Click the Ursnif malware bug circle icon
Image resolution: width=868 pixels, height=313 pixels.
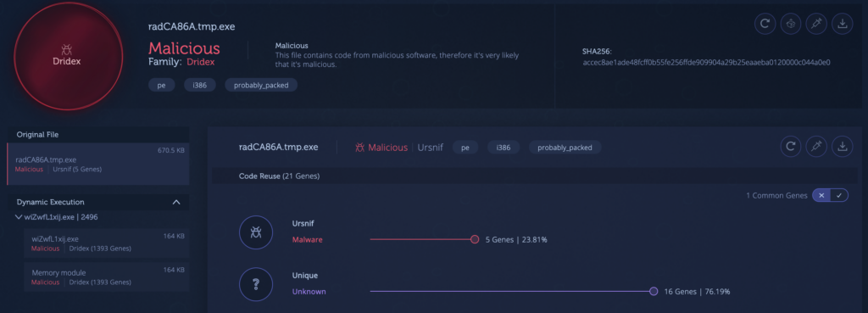click(x=256, y=232)
